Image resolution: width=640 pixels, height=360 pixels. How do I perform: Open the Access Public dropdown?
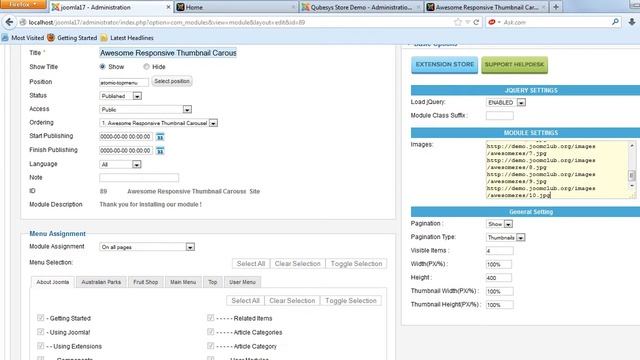pyautogui.click(x=146, y=109)
